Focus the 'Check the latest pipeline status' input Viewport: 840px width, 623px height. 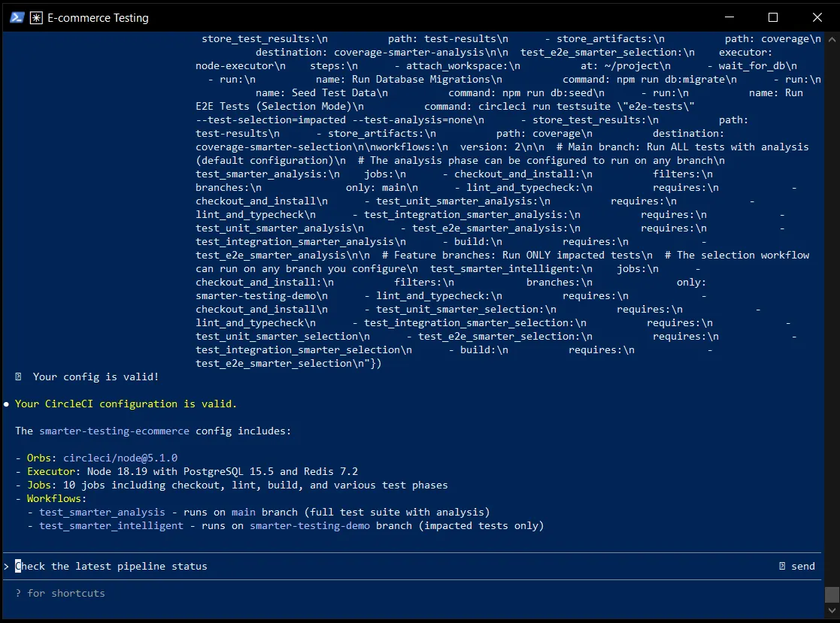point(111,567)
